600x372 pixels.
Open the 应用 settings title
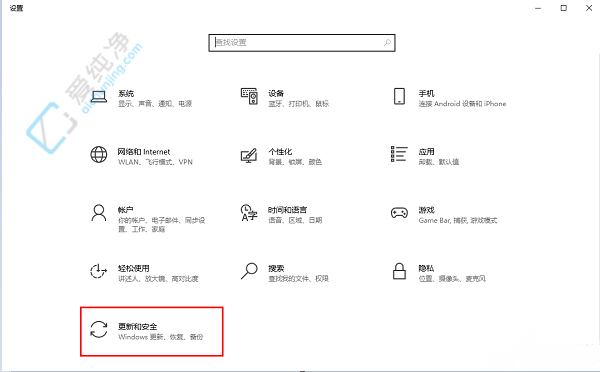point(426,152)
